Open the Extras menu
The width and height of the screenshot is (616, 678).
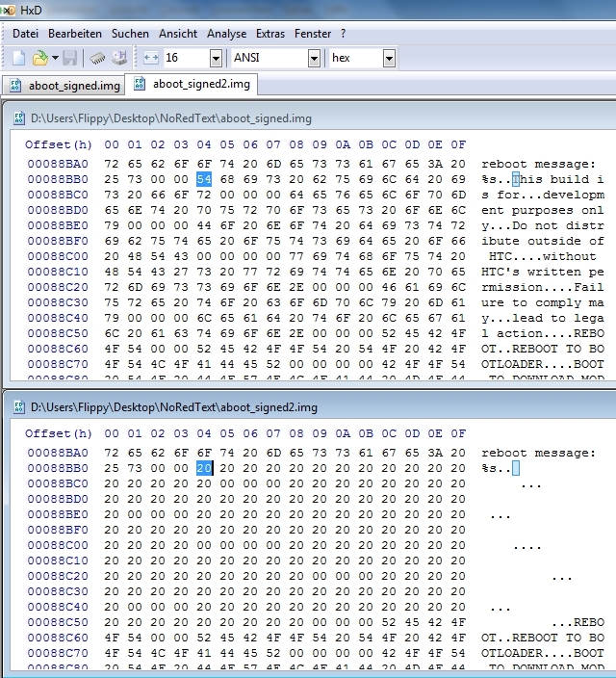270,33
